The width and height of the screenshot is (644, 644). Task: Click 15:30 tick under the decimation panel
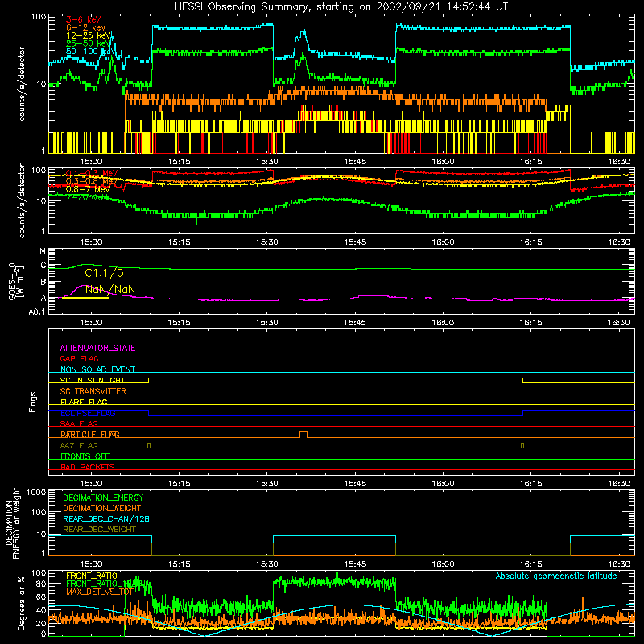pos(267,564)
